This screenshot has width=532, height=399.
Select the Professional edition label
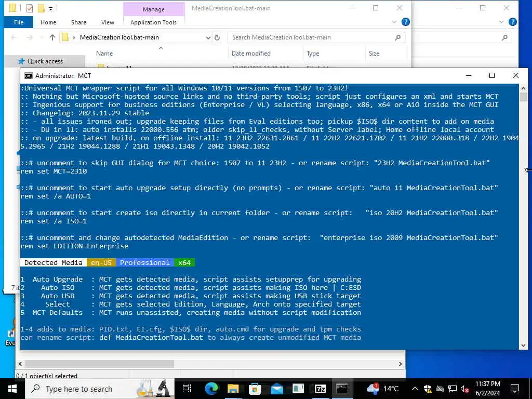[145, 262]
